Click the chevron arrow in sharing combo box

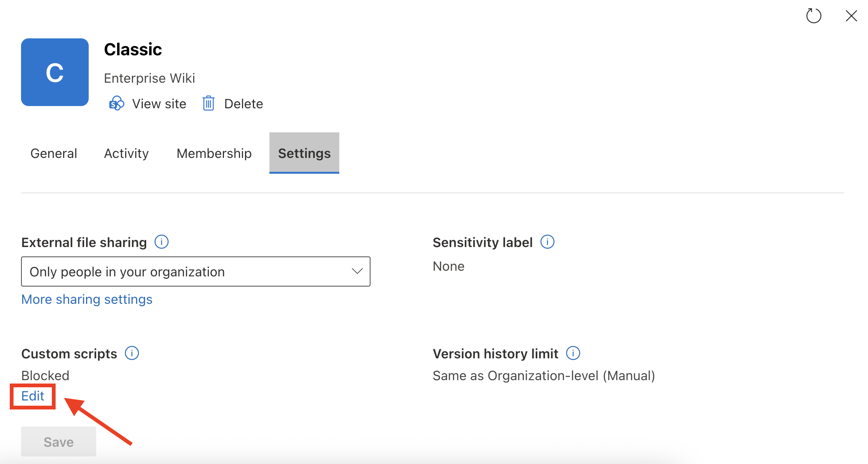357,271
